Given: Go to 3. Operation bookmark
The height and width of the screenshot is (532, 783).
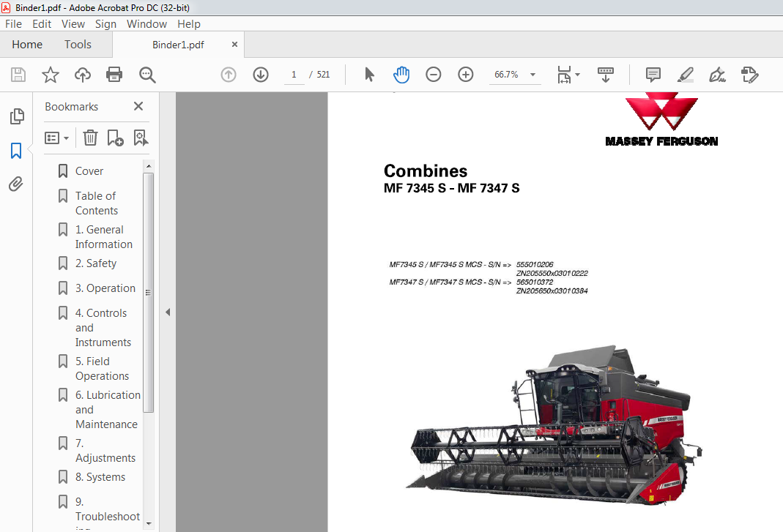Looking at the screenshot, I should pos(105,288).
